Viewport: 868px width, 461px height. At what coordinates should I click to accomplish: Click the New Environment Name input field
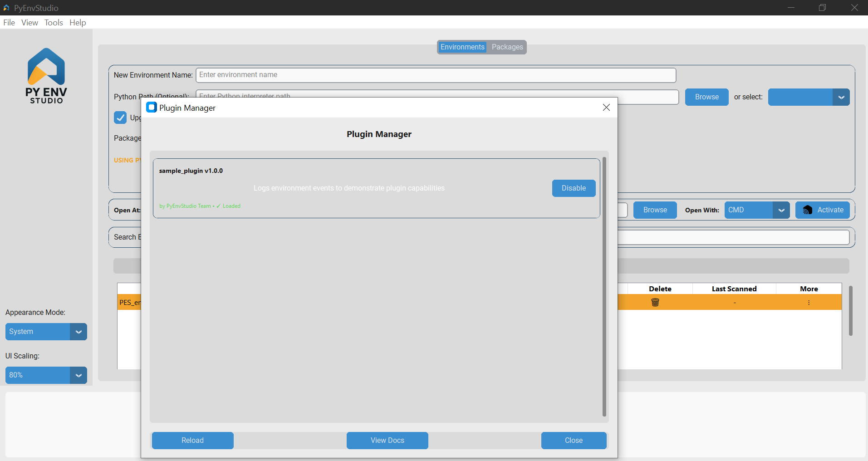click(436, 75)
